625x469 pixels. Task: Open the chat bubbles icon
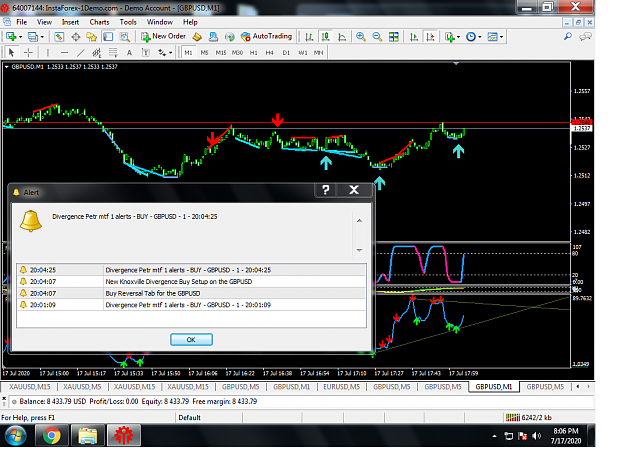coord(585,37)
